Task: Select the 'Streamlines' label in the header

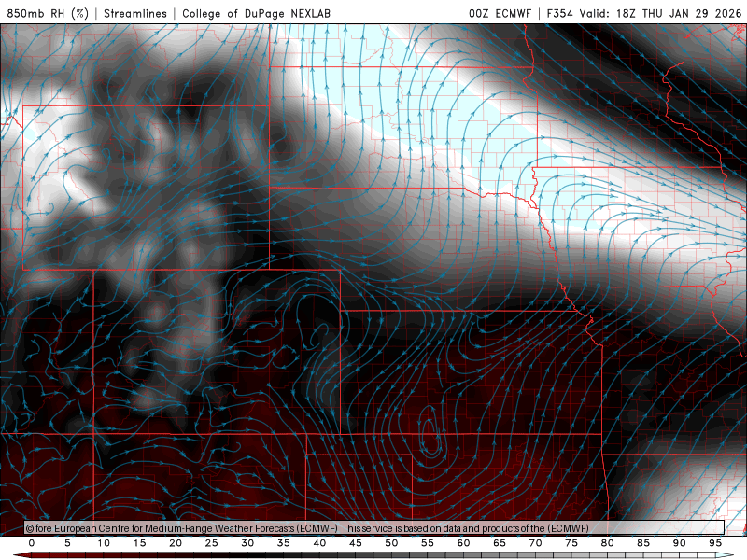Action: click(135, 13)
